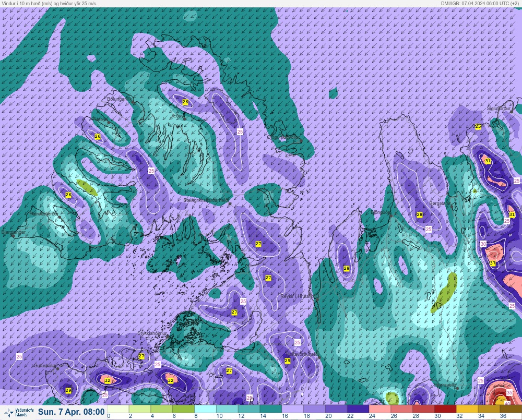Click yellow gust value 25 near Siglufjörður
The image size is (522, 420).
click(x=478, y=126)
